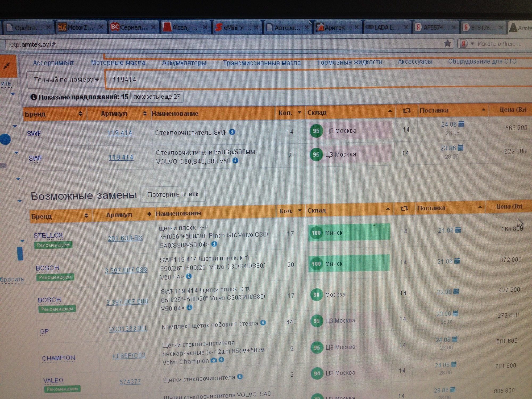Viewport: 532px width, 399px height.
Task: Open Оборудование для СТО menu
Action: point(482,61)
